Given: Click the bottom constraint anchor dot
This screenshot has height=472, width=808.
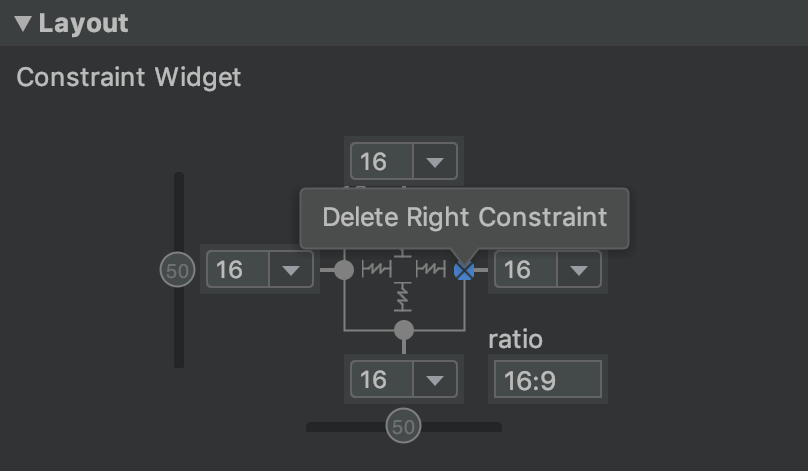Looking at the screenshot, I should click(x=404, y=330).
